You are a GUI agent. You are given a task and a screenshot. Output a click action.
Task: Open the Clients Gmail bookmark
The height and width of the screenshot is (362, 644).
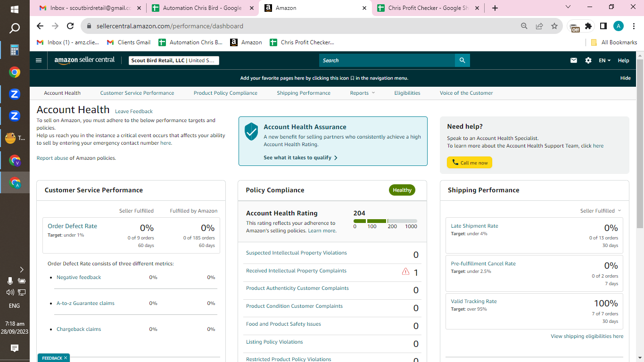(x=129, y=42)
